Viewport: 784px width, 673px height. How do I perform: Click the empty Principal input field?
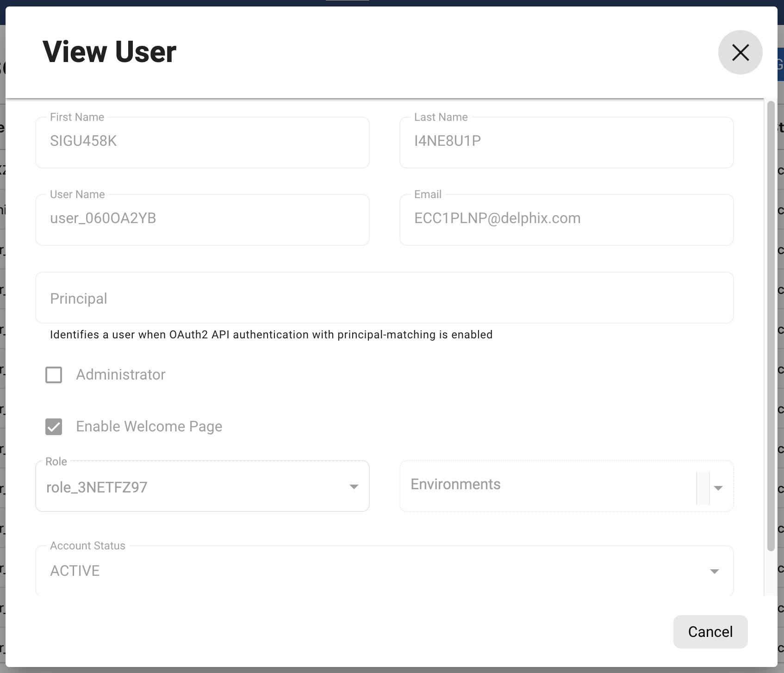coord(384,298)
